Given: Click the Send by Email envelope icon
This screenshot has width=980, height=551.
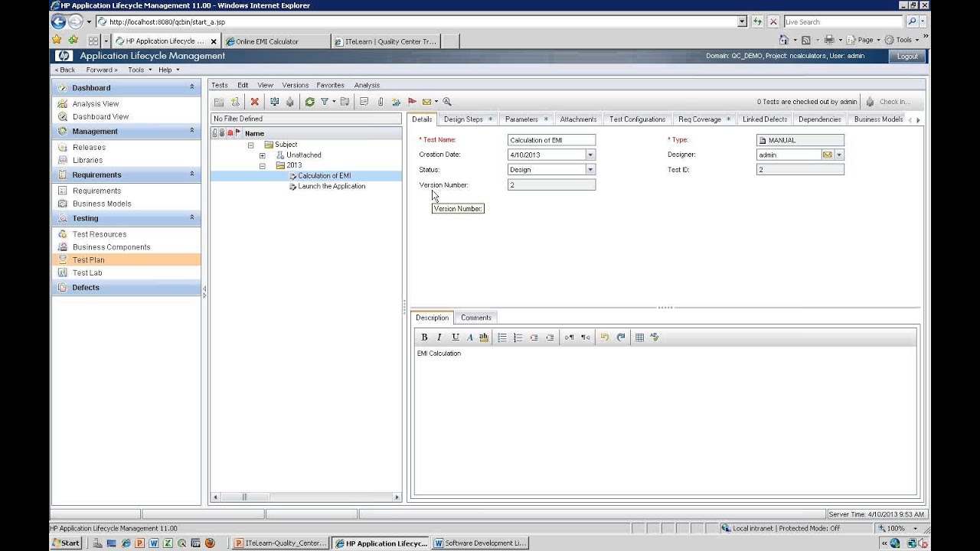Looking at the screenshot, I should coord(427,102).
